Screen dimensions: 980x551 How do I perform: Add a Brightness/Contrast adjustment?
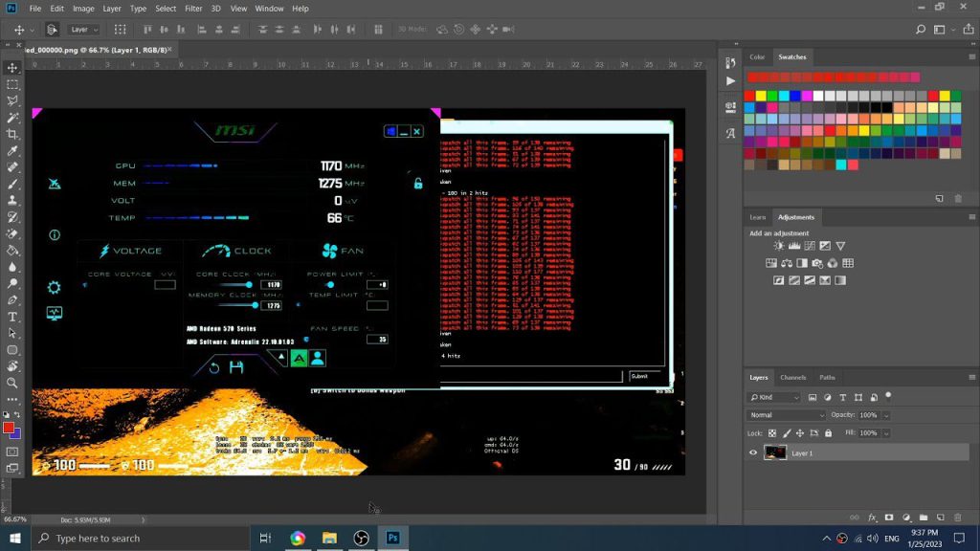[x=778, y=246]
